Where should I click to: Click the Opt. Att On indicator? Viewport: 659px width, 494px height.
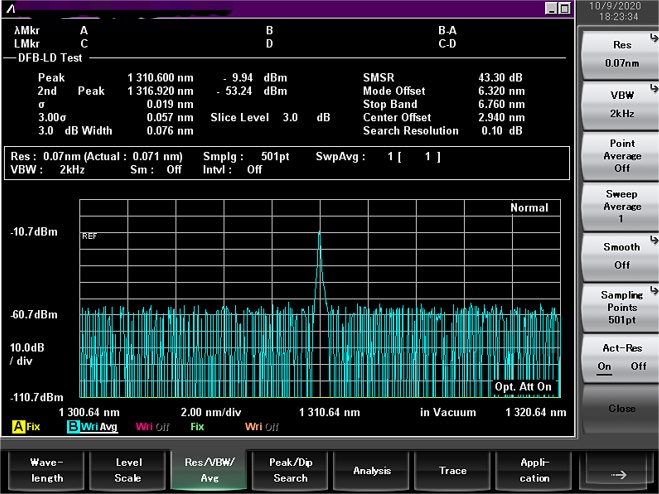(x=522, y=386)
